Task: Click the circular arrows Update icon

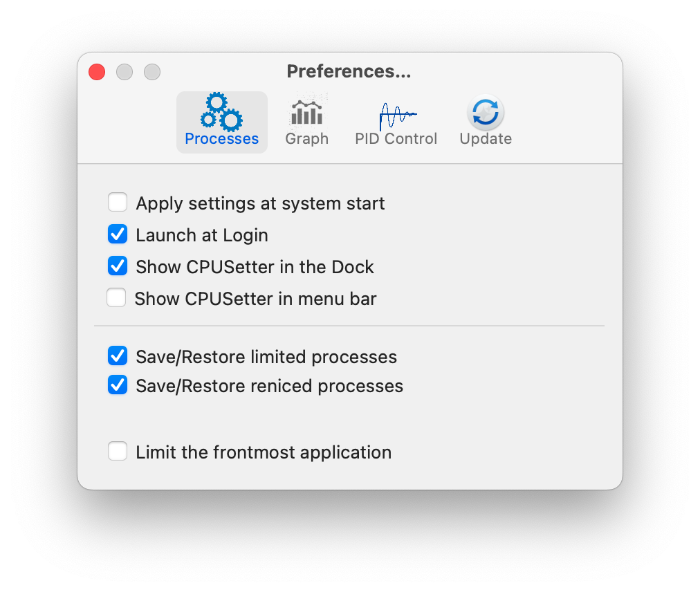Action: coord(486,113)
